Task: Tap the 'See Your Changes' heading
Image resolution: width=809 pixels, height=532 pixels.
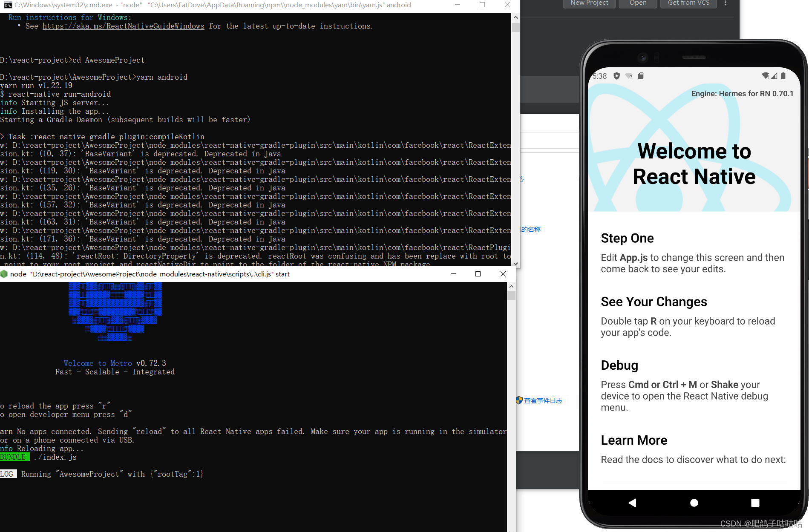Action: (654, 302)
